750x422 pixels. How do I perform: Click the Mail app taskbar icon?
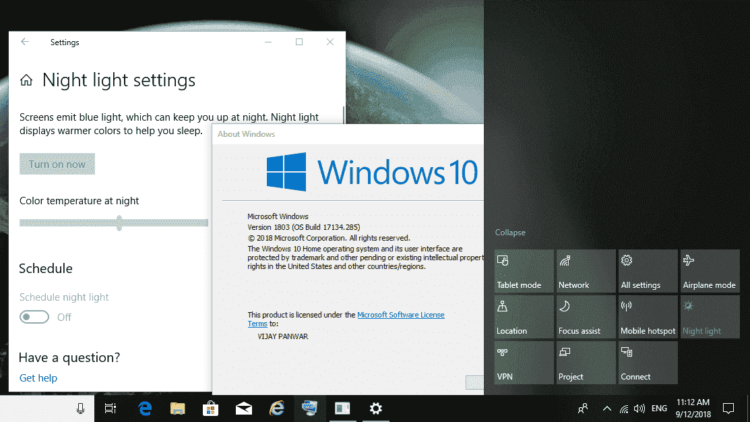(x=243, y=408)
